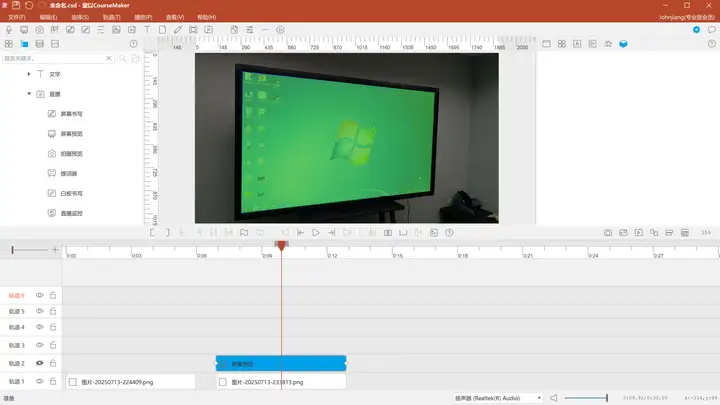The width and height of the screenshot is (720, 405).
Task: Click the PPT import icon in toolbar
Action: pyautogui.click(x=55, y=30)
